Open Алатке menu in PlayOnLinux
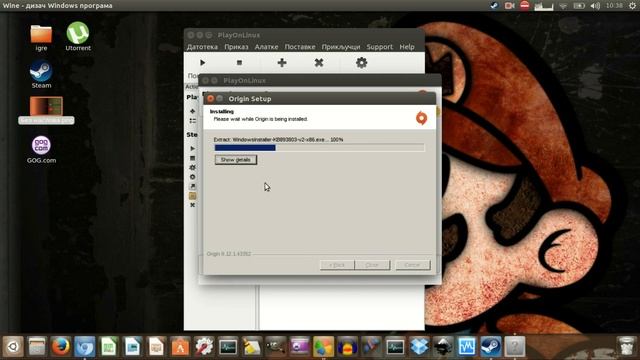640x360 pixels. click(266, 47)
